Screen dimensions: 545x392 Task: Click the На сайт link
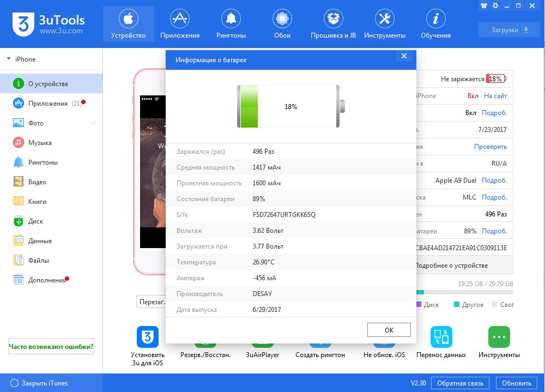(495, 95)
